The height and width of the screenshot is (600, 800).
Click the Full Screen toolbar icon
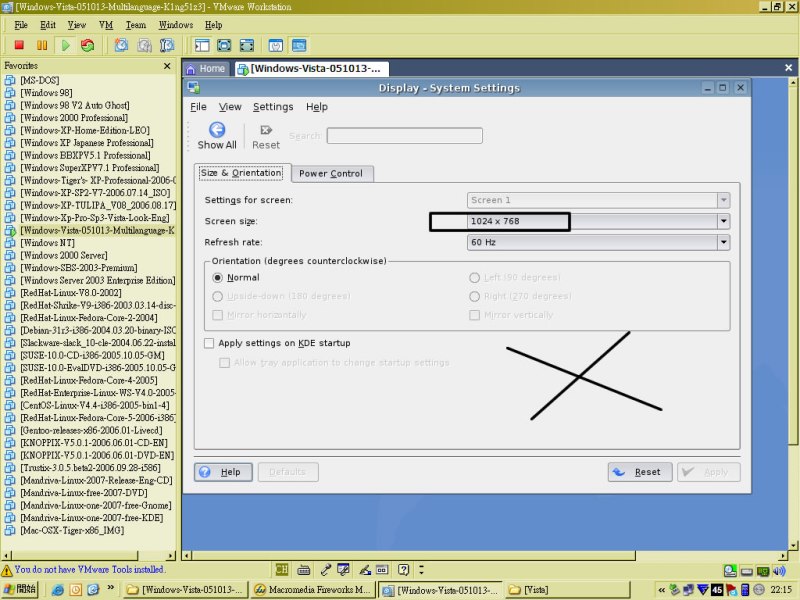coord(224,45)
